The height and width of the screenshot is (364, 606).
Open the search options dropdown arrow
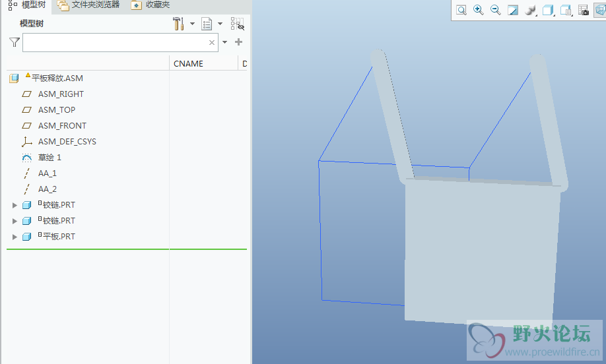224,42
